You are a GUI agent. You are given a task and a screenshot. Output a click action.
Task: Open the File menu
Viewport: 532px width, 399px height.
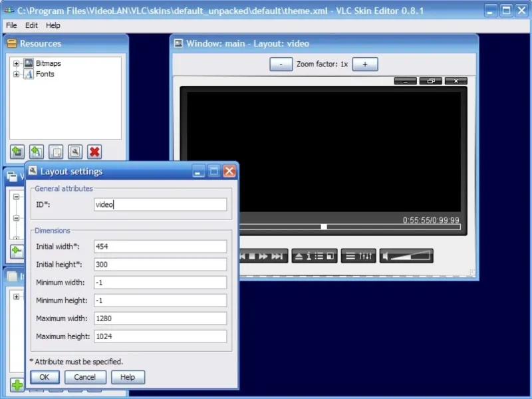[11, 25]
